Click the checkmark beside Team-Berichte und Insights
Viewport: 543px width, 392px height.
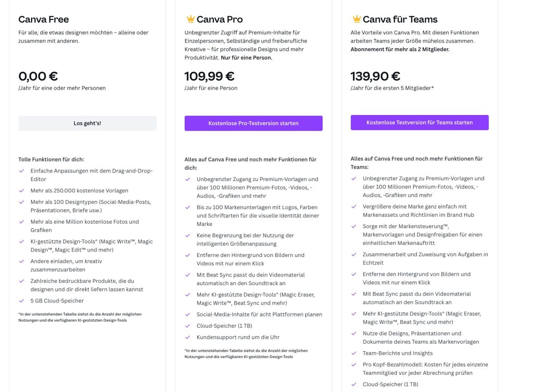(353, 353)
